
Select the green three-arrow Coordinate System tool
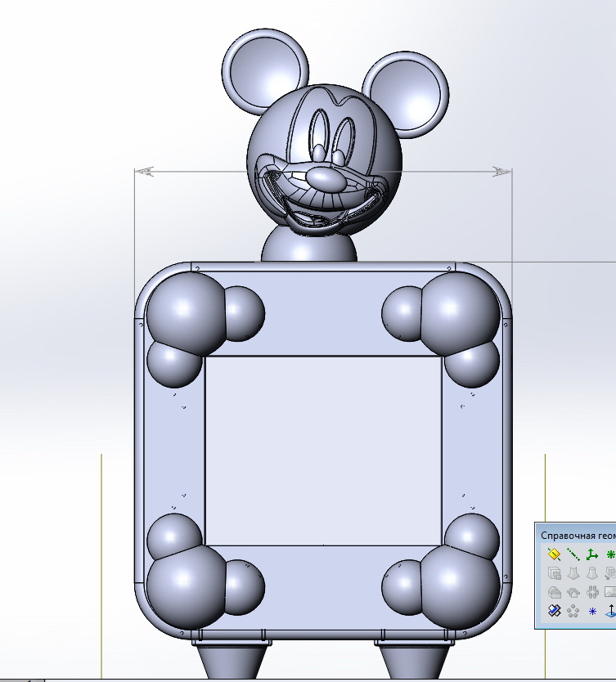(x=592, y=554)
